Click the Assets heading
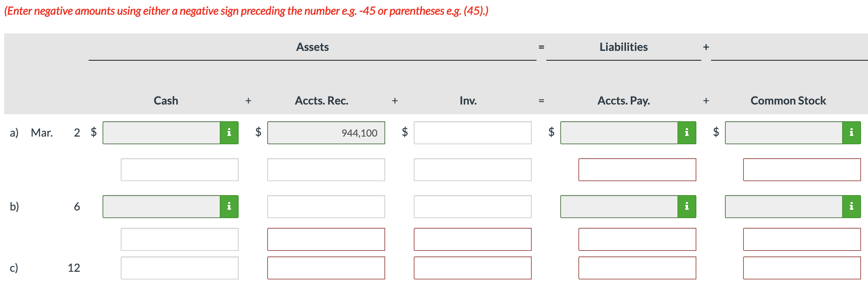 pos(313,47)
